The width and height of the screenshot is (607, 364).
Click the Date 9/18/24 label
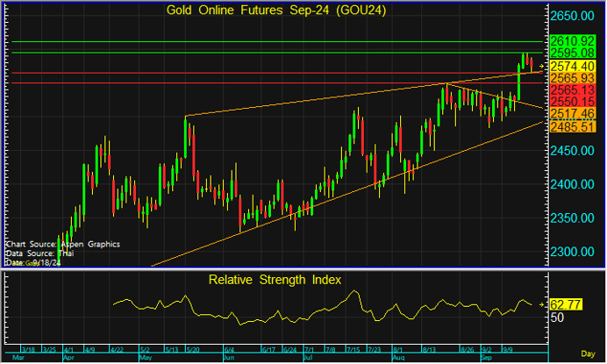click(x=27, y=262)
